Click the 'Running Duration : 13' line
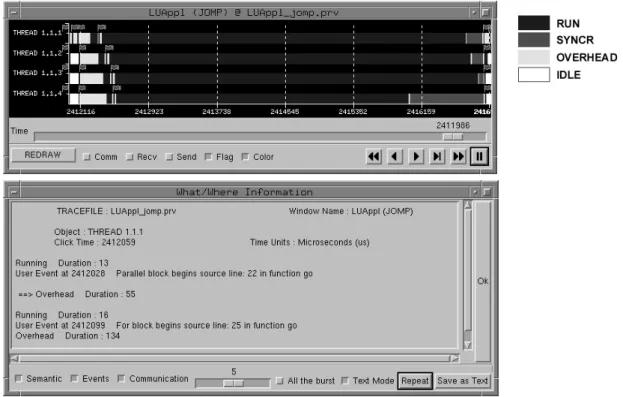This screenshot has height=397, width=623. pos(62,263)
